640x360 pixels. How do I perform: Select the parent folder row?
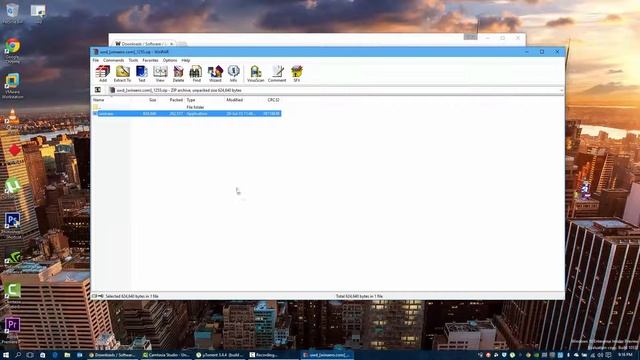pyautogui.click(x=187, y=107)
